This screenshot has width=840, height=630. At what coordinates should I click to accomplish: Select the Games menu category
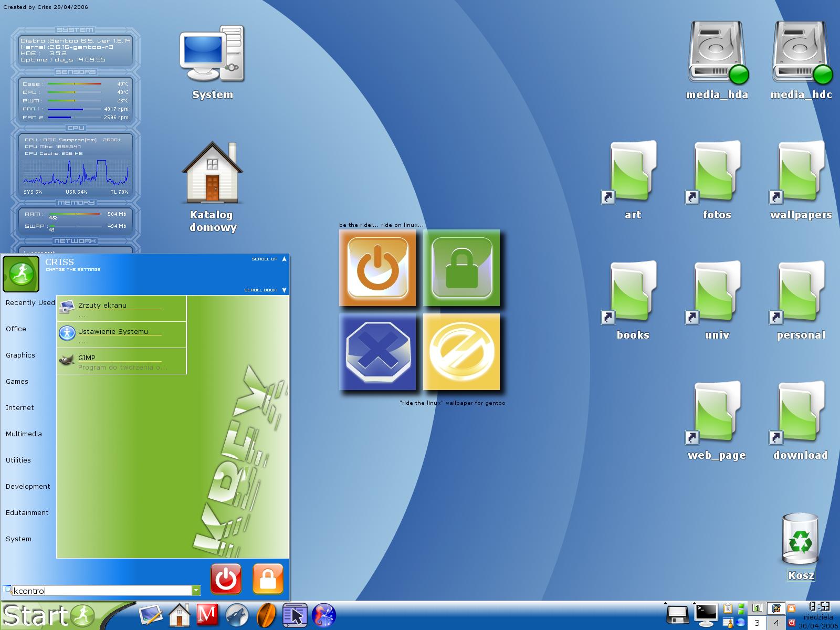pyautogui.click(x=17, y=381)
